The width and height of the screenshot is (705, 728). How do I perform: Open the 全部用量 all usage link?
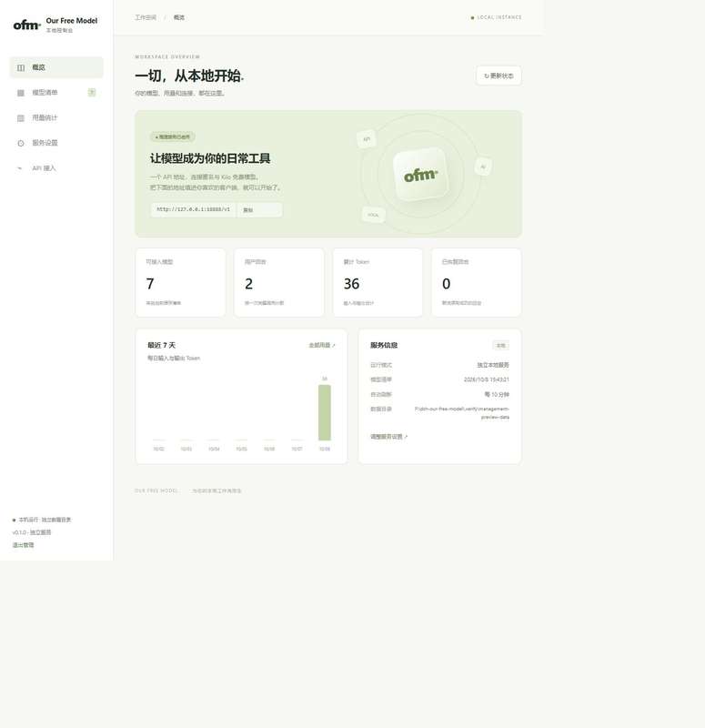[322, 346]
